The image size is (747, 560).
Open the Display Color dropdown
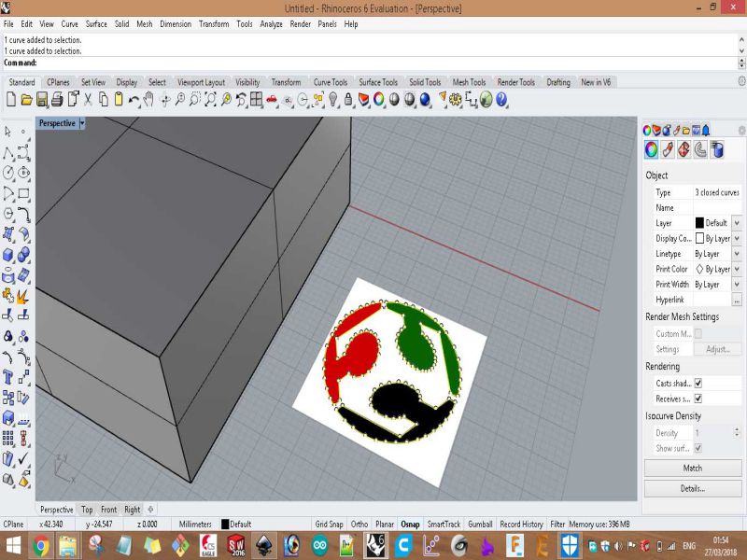[737, 238]
